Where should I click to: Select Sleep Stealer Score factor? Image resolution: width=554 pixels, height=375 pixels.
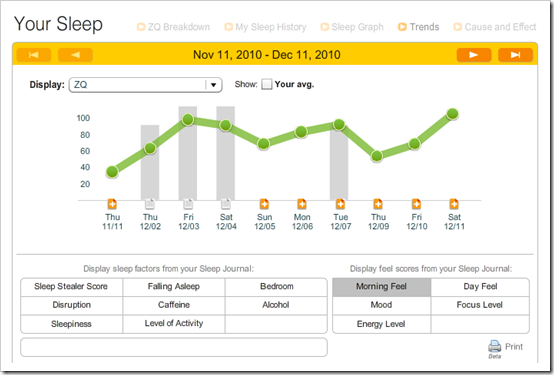71,287
